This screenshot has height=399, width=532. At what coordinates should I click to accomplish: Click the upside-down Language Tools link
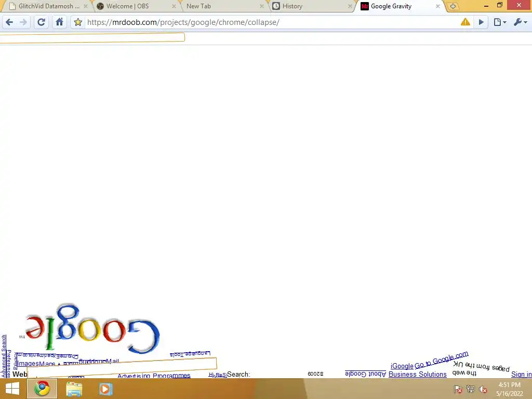pyautogui.click(x=190, y=354)
